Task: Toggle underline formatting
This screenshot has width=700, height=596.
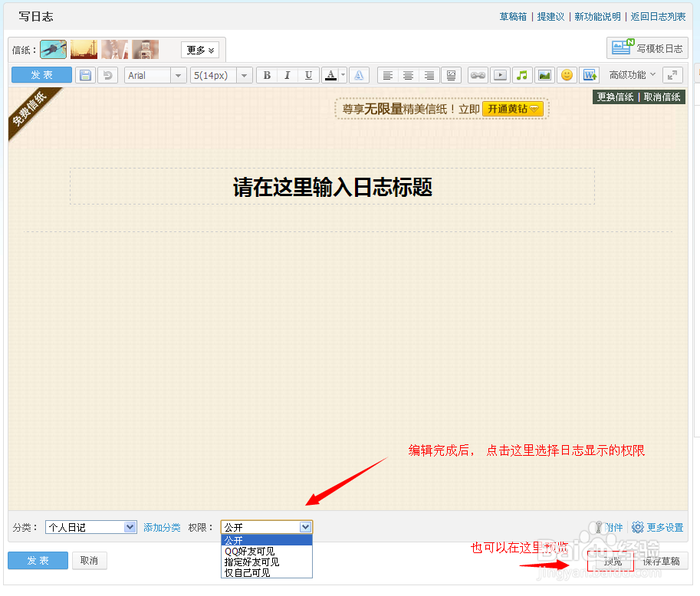Action: [307, 75]
